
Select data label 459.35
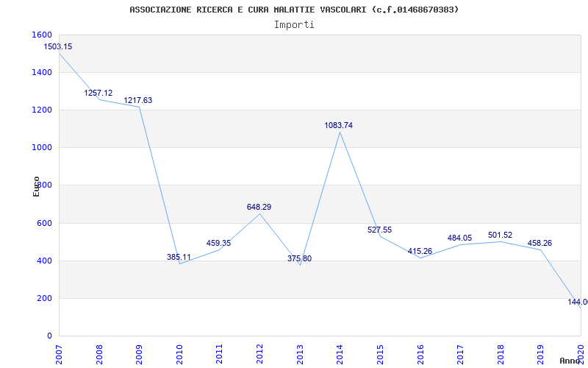(x=218, y=244)
